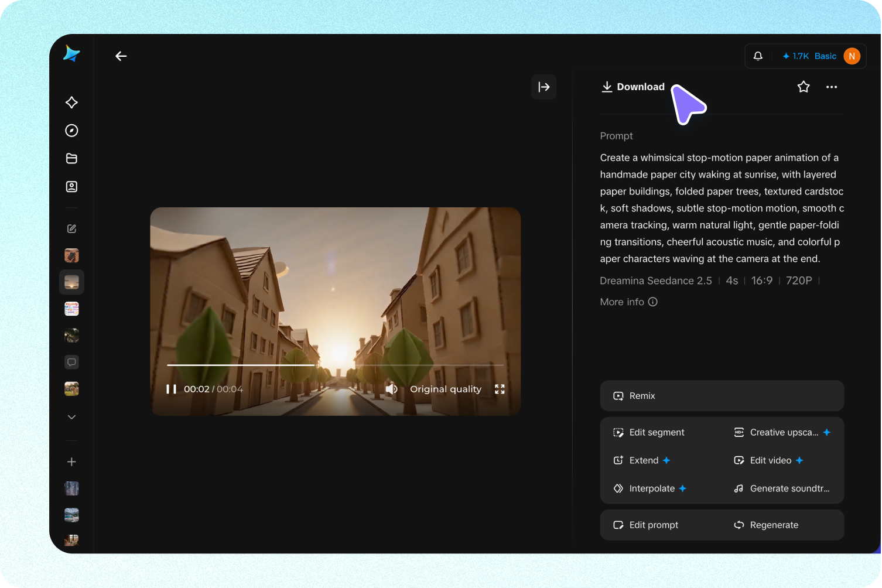
Task: Open the portrait avatar icon in sidebar
Action: (71, 187)
